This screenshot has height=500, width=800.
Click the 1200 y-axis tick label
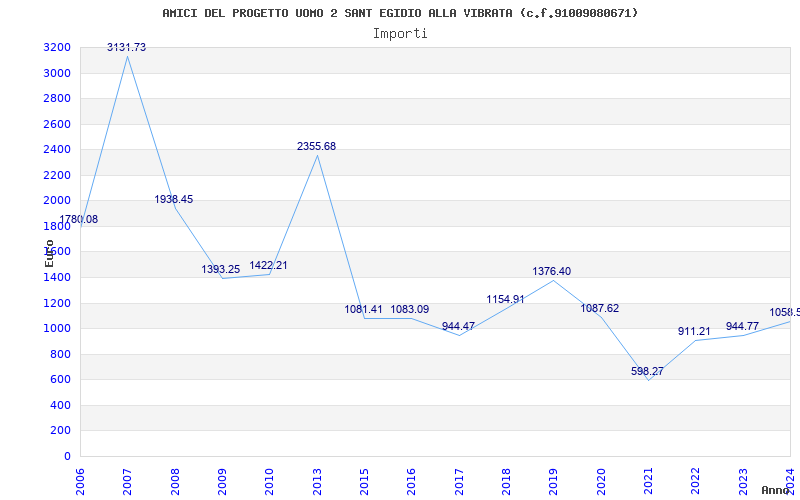tap(57, 303)
